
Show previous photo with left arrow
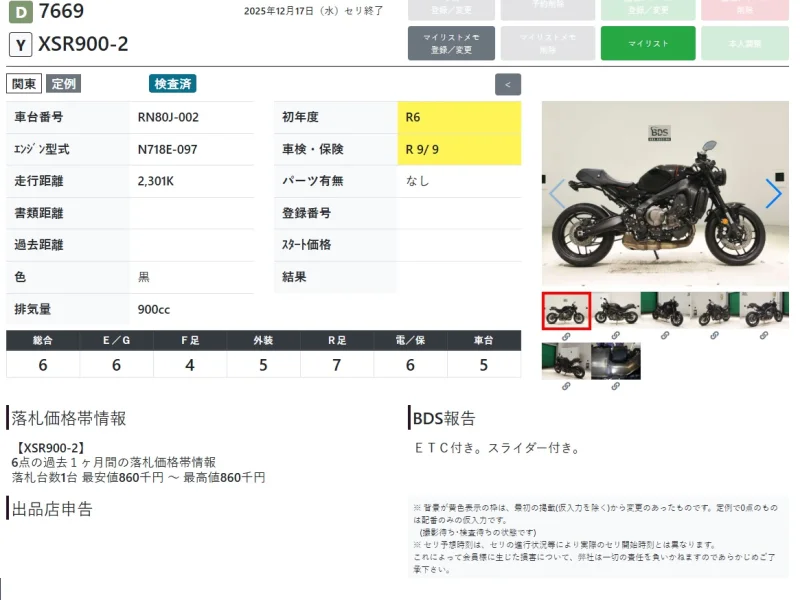coord(557,193)
